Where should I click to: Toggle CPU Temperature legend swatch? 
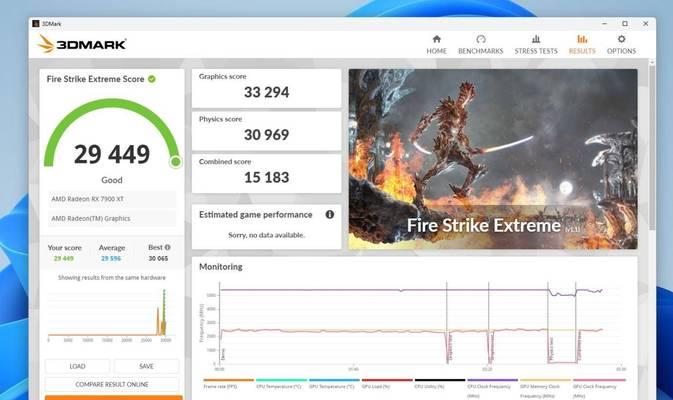(x=281, y=380)
